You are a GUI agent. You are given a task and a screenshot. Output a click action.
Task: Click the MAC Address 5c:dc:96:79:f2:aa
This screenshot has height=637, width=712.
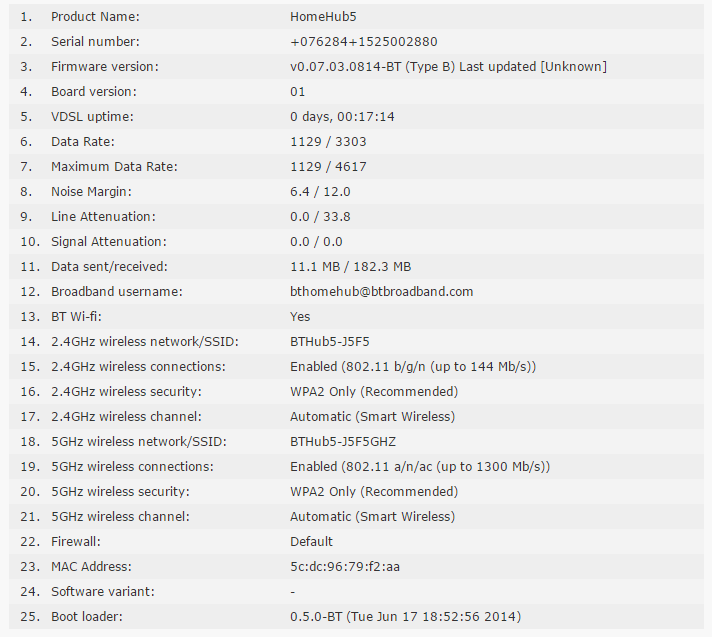[345, 567]
